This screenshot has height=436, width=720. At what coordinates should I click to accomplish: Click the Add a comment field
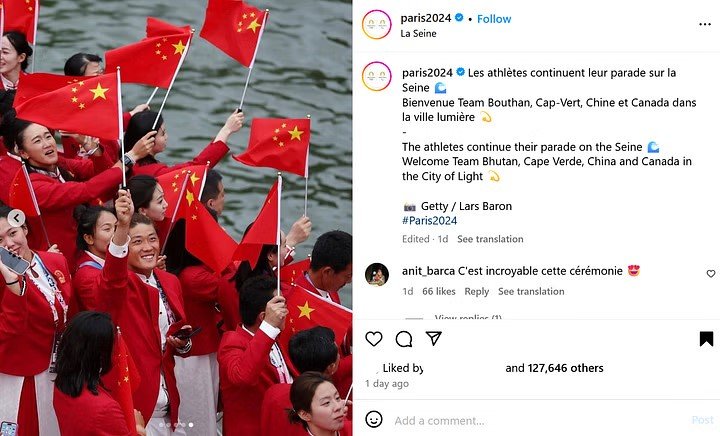pyautogui.click(x=540, y=420)
